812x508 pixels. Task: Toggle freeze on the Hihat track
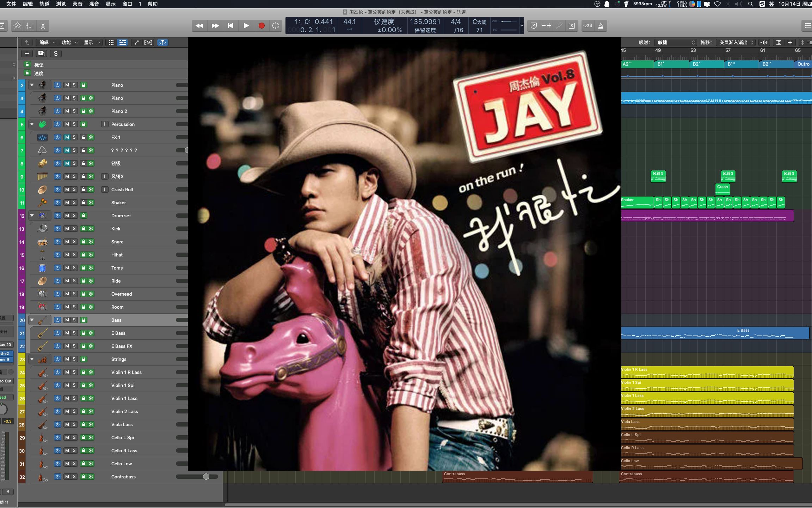pos(91,255)
